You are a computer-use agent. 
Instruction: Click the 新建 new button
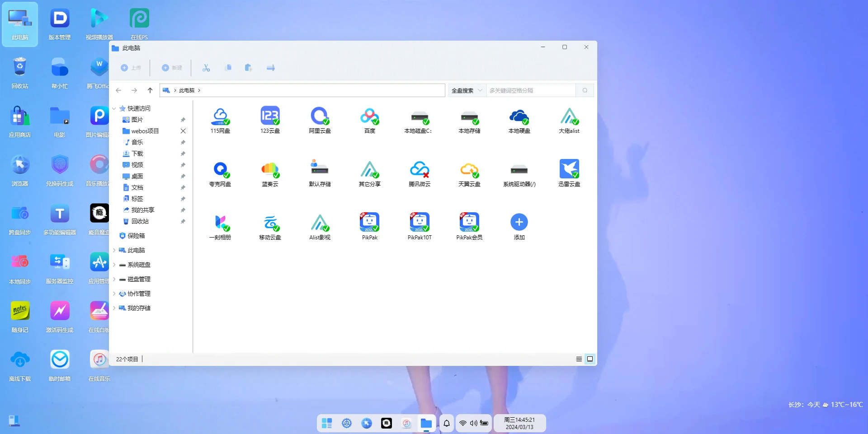pyautogui.click(x=172, y=68)
